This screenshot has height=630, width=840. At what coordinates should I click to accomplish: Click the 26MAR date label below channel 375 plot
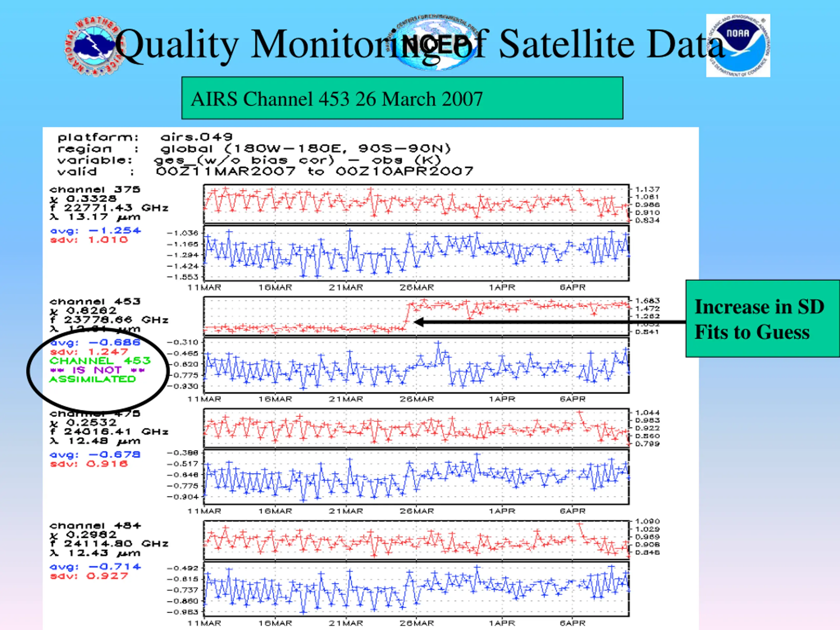click(417, 287)
